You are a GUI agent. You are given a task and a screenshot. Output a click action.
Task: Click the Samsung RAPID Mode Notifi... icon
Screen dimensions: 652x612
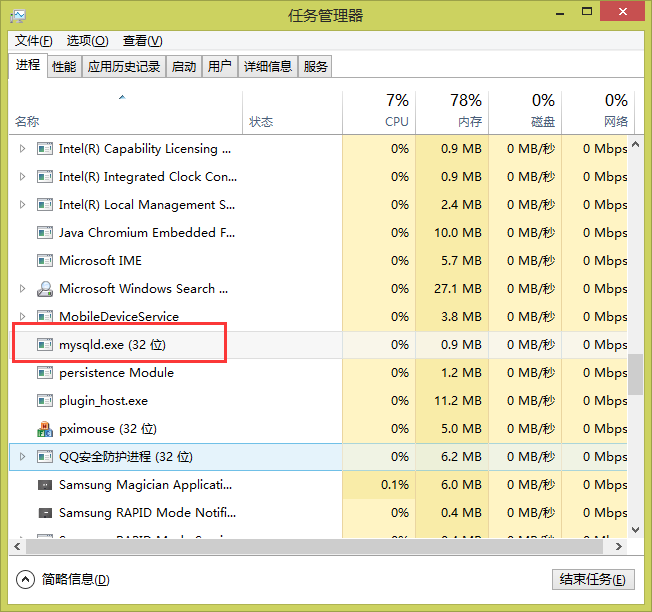[45, 513]
